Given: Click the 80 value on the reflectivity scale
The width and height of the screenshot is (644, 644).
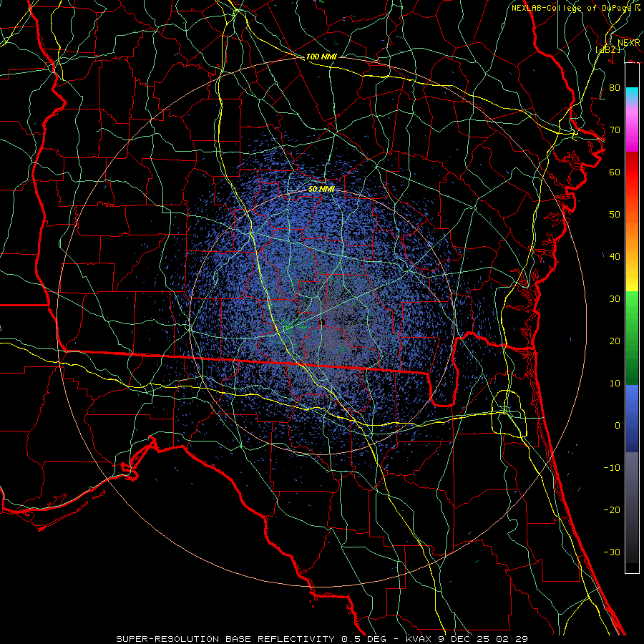Looking at the screenshot, I should pyautogui.click(x=615, y=87).
